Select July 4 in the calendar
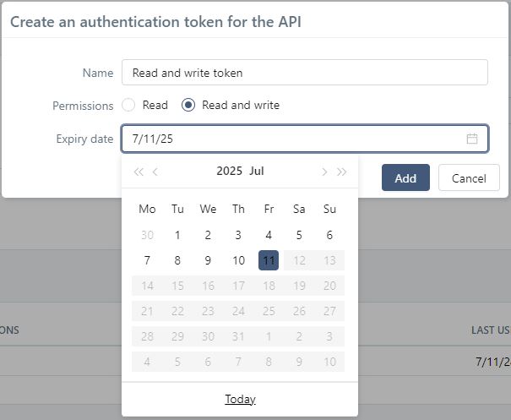511x420 pixels. [x=269, y=235]
